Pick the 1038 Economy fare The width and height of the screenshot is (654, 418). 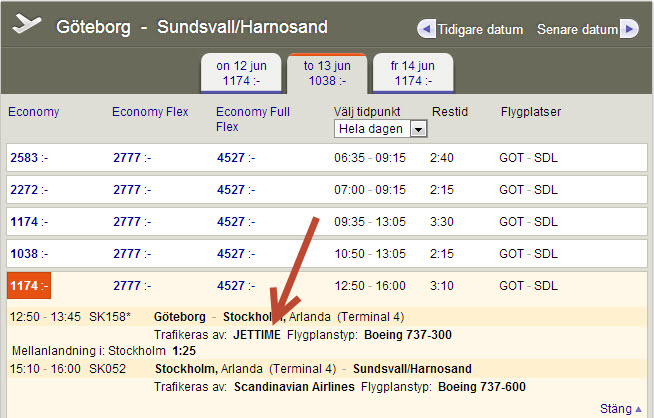tap(29, 254)
